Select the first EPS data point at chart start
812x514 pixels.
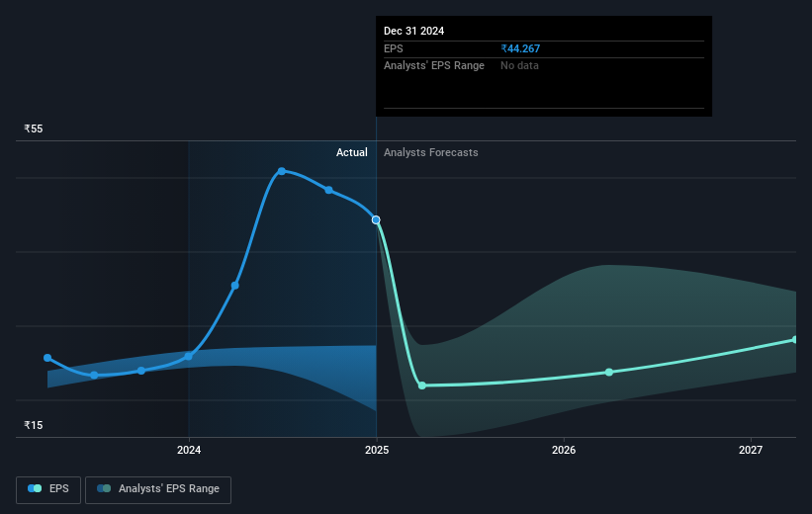tap(47, 358)
